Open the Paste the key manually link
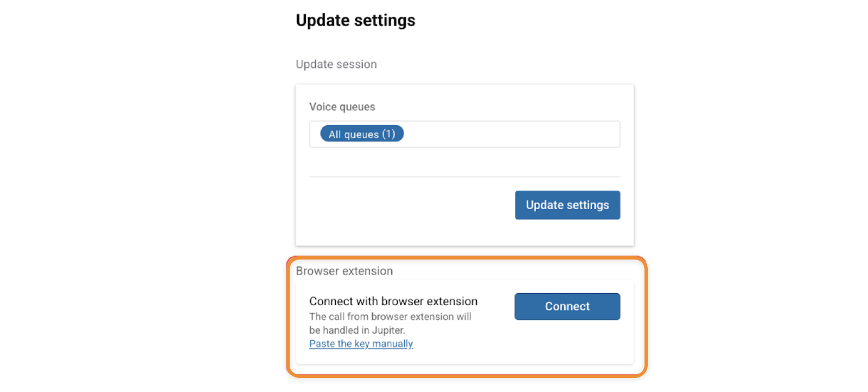868x392 pixels. point(361,344)
